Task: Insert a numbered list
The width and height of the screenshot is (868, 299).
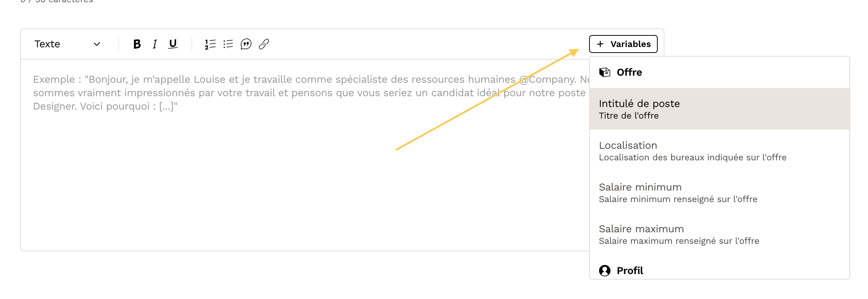Action: pyautogui.click(x=210, y=44)
